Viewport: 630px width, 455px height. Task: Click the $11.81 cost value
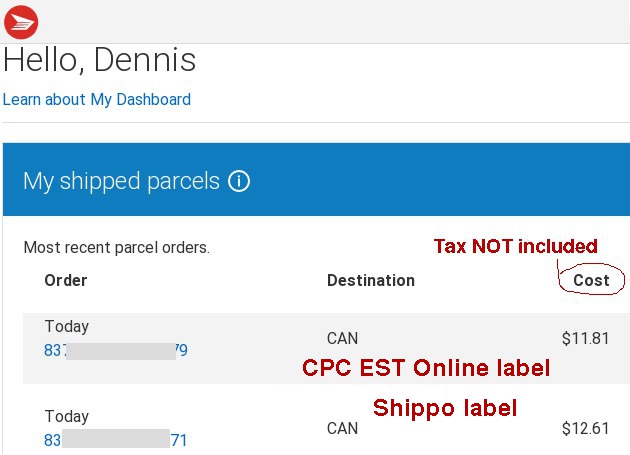(585, 338)
